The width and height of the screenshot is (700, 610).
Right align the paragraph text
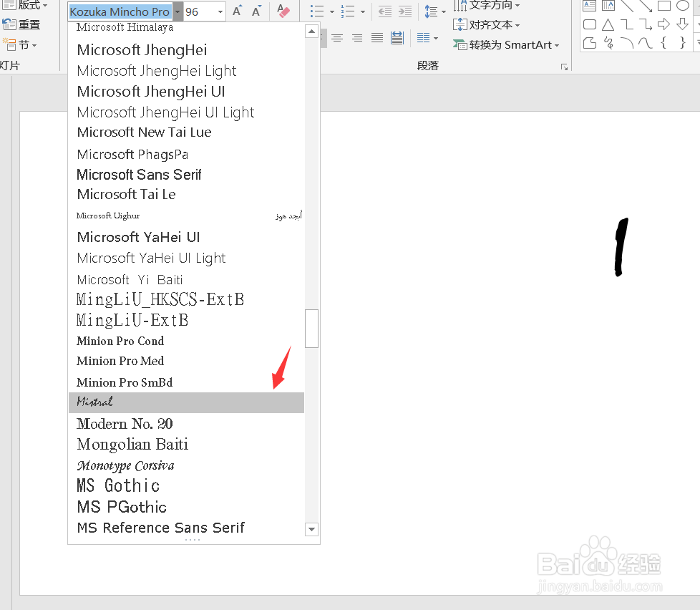(357, 38)
